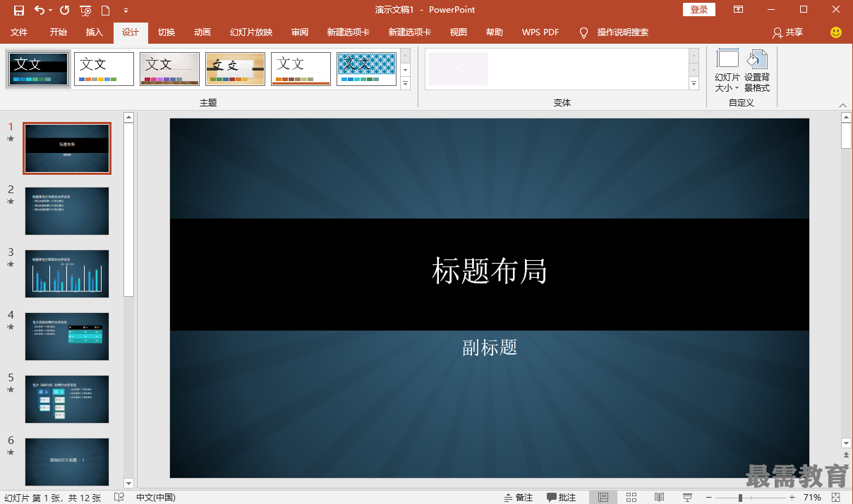The width and height of the screenshot is (853, 504).
Task: Select the variant thumbnail in 变体 gallery
Action: click(458, 69)
